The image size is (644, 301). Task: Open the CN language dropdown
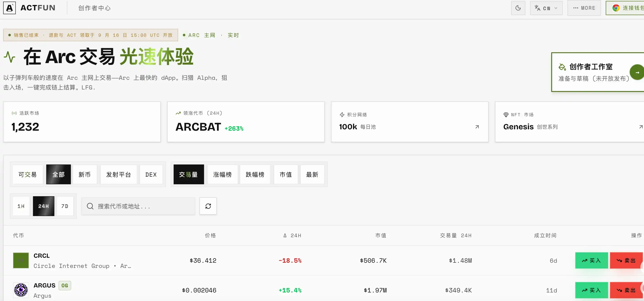pos(546,8)
